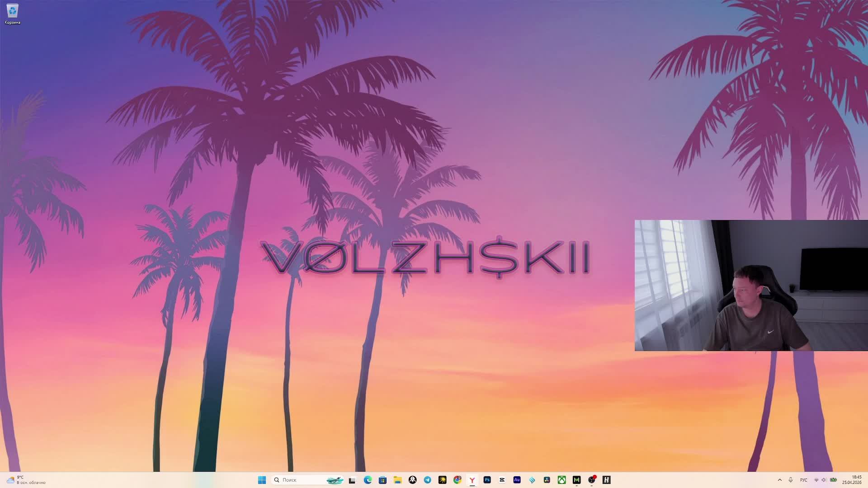Viewport: 868px width, 488px height.
Task: Open Google Chrome from the taskbar
Action: (458, 480)
